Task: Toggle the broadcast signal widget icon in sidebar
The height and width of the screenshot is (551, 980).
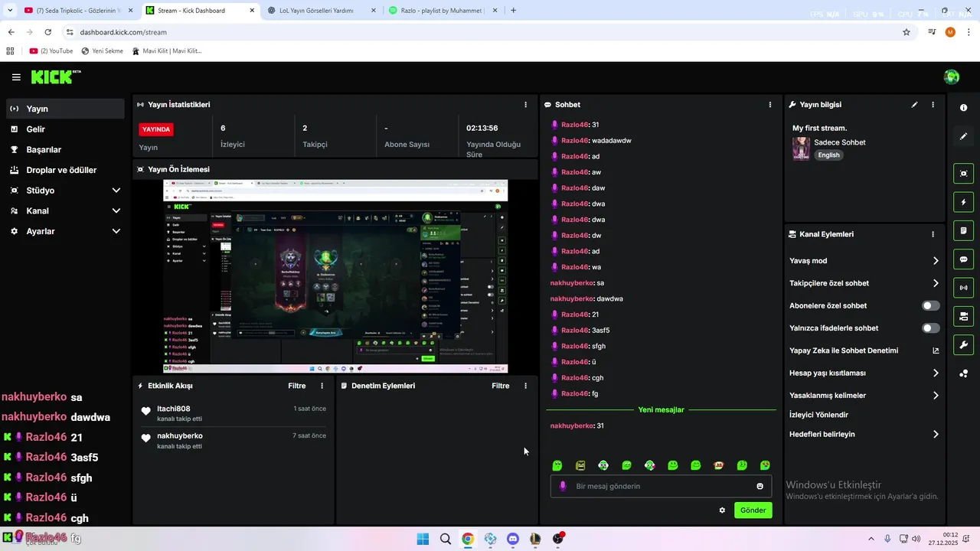Action: point(964,288)
